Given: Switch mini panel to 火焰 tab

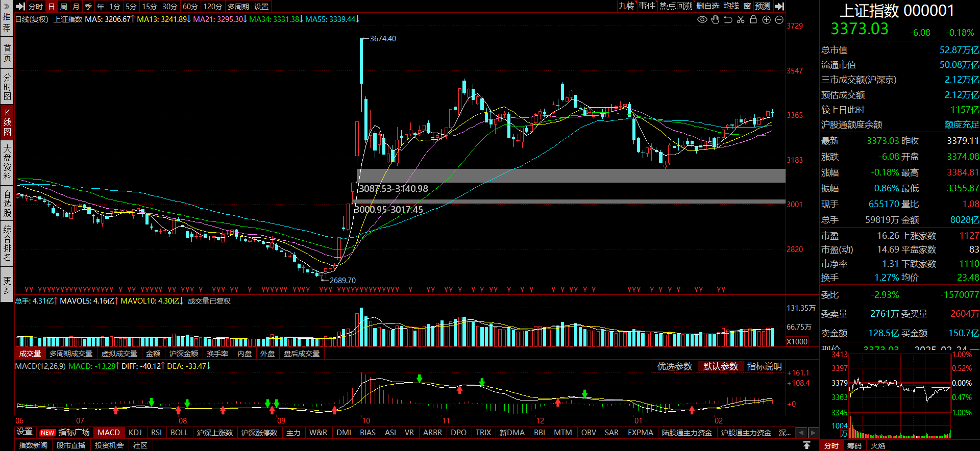Looking at the screenshot, I should [878, 446].
